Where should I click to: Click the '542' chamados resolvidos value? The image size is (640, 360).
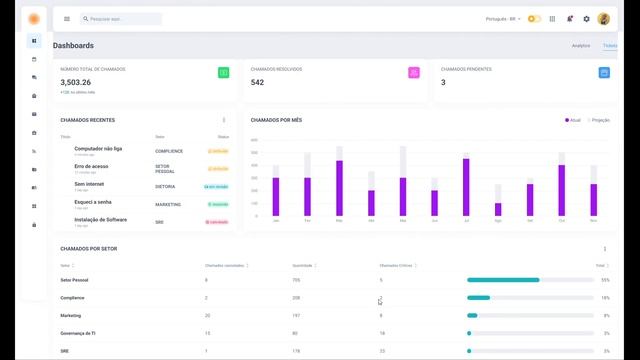(x=257, y=82)
